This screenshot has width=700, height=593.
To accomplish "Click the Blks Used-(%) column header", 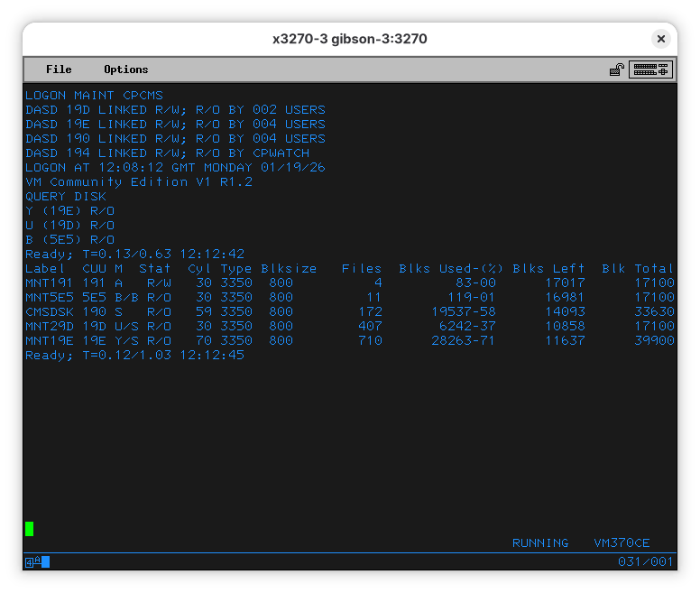I will [451, 268].
